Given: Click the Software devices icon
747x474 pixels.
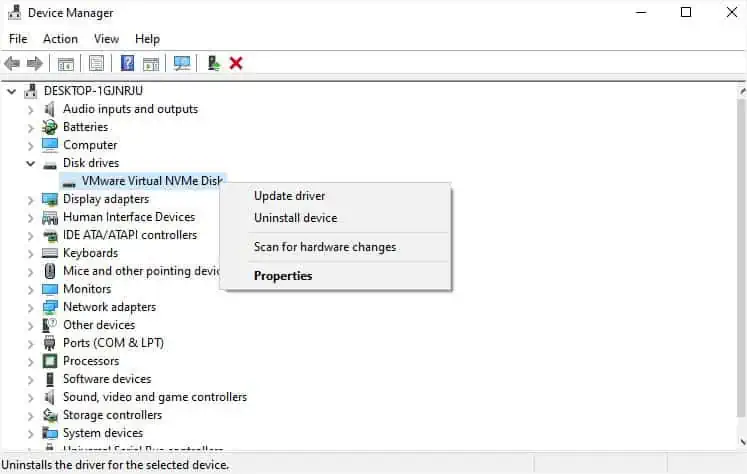Looking at the screenshot, I should [50, 379].
